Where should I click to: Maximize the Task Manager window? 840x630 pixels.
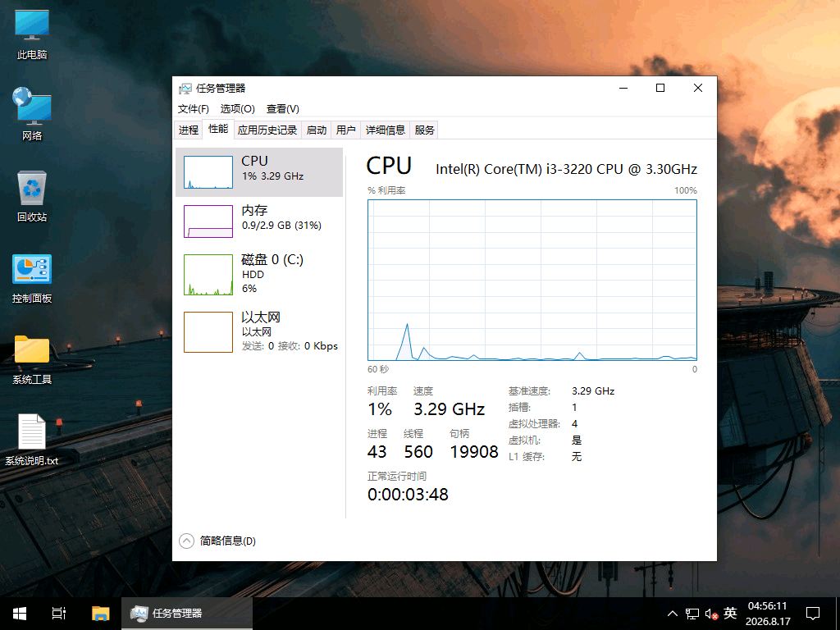click(660, 88)
